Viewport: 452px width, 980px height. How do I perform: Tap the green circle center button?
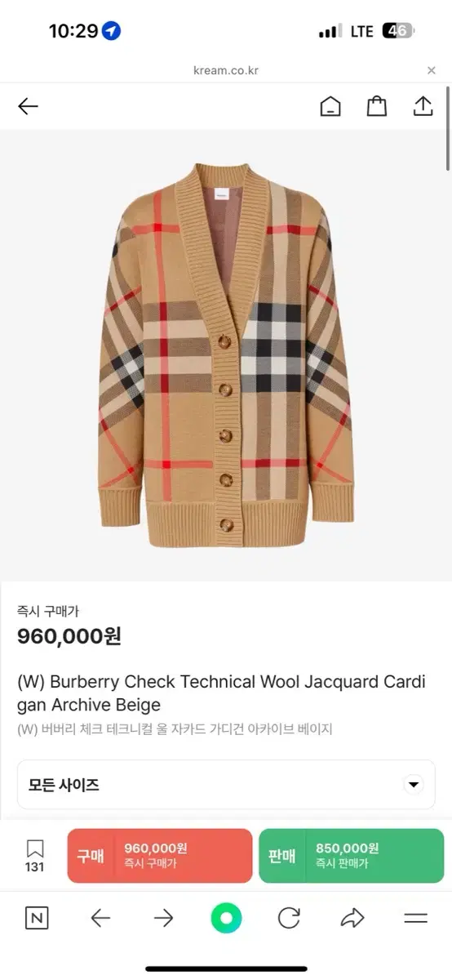[226, 919]
